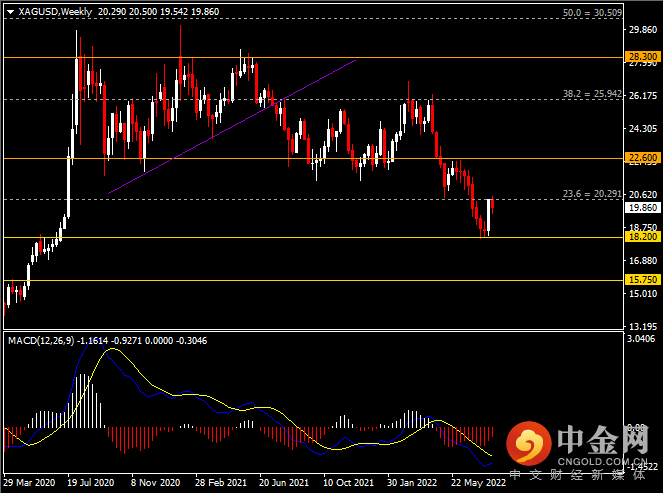This screenshot has height=493, width=663.
Task: Click the 28 Feb 2021 date label
Action: 221,482
